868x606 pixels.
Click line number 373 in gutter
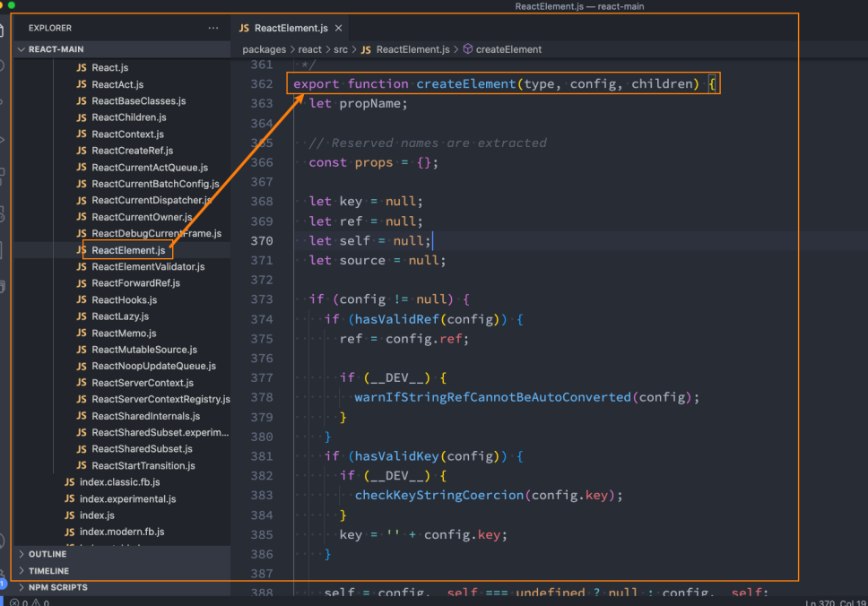pos(262,299)
